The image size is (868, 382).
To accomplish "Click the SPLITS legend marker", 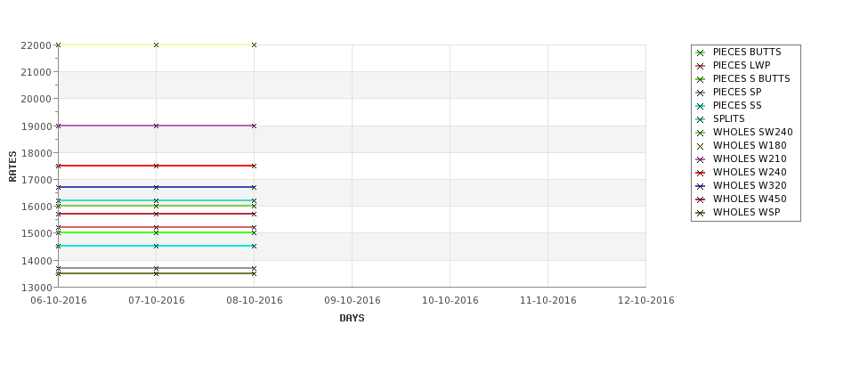I will (700, 119).
